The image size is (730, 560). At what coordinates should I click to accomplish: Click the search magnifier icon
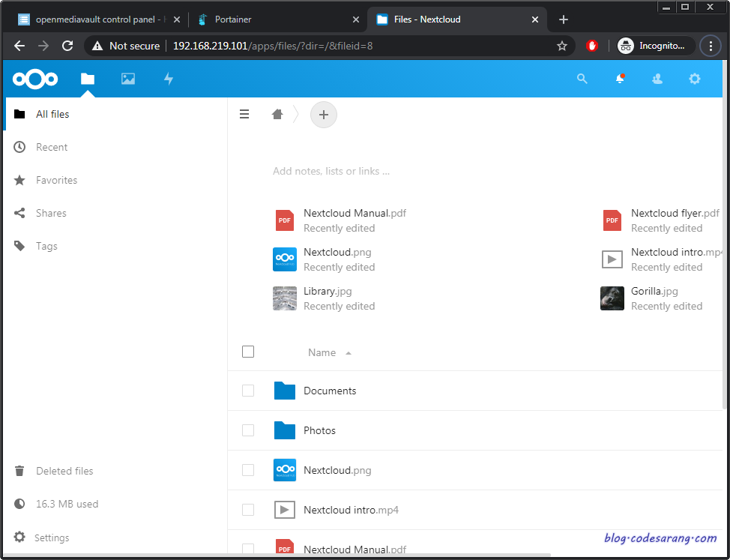(x=582, y=79)
